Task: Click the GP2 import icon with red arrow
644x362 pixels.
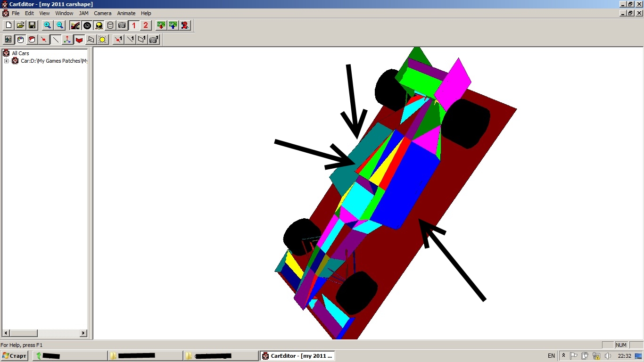Action: coord(161,25)
